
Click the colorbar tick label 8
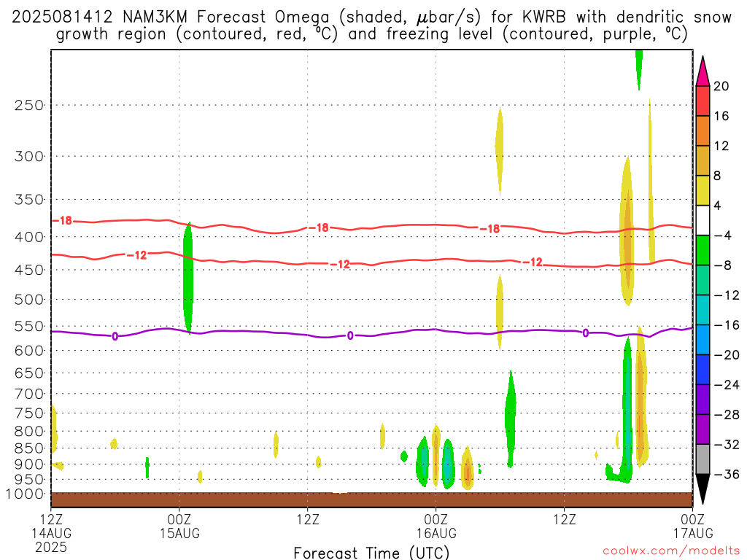(718, 176)
